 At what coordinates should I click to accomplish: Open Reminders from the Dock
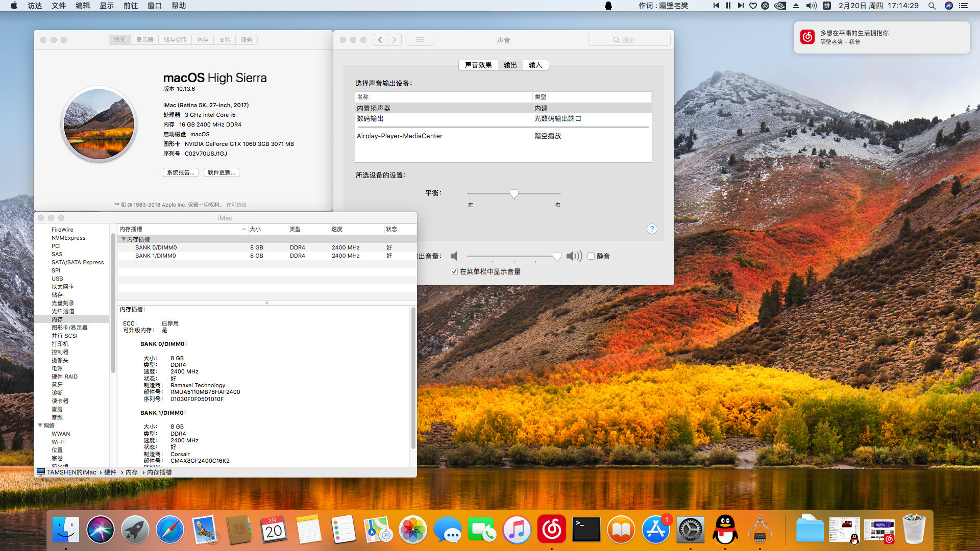pyautogui.click(x=343, y=530)
